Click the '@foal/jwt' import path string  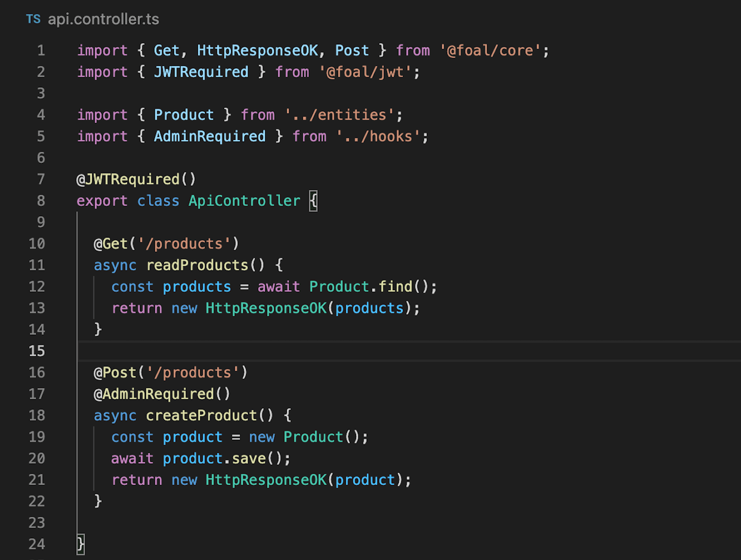tap(365, 72)
